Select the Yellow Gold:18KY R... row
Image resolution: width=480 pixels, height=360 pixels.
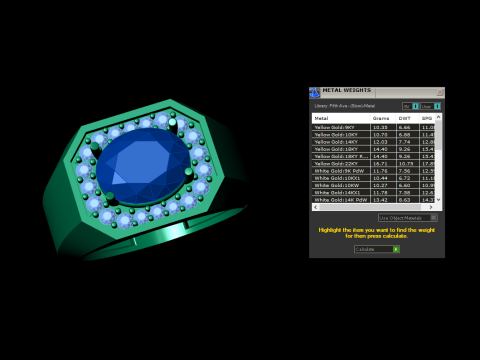[x=373, y=156]
